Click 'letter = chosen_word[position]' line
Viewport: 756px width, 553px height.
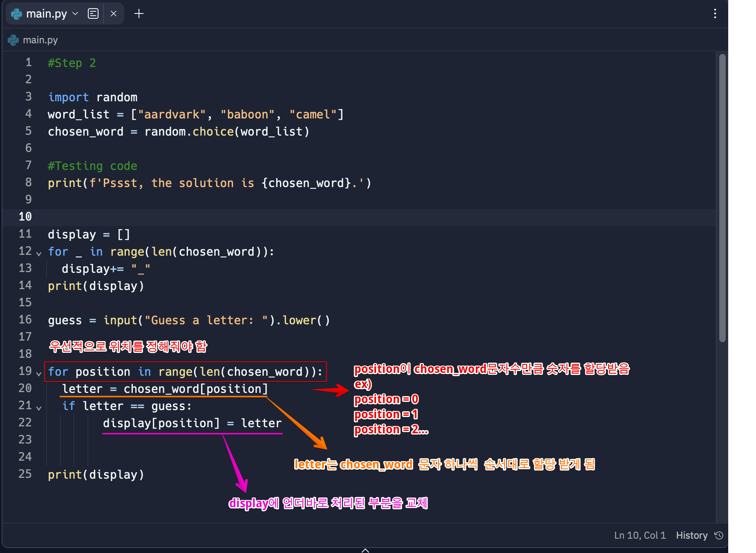click(165, 389)
